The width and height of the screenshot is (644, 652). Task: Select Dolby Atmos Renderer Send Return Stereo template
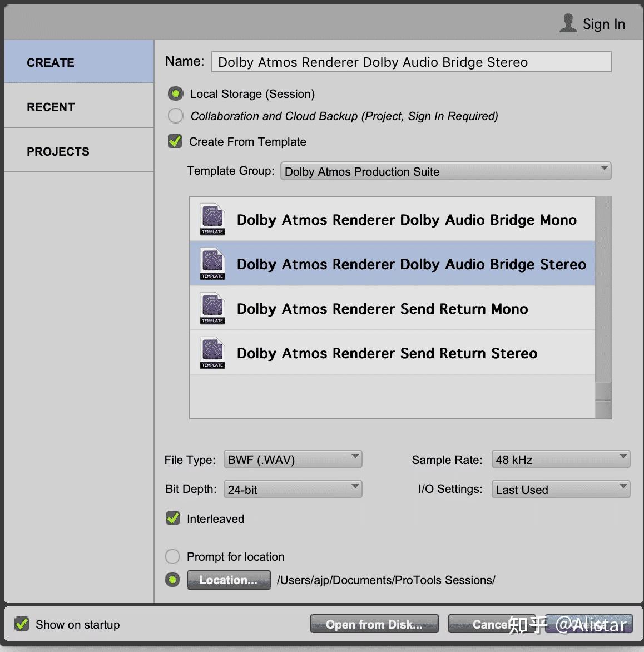(x=393, y=353)
